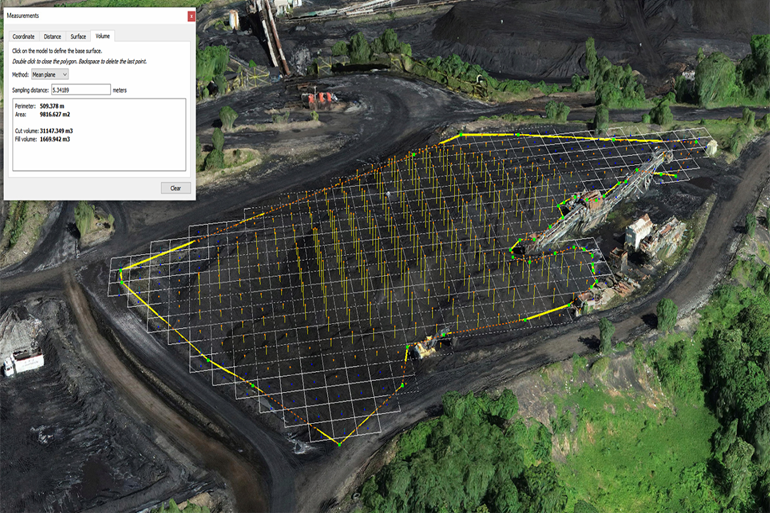770x513 pixels.
Task: Open the Distance measurement tab
Action: click(52, 36)
